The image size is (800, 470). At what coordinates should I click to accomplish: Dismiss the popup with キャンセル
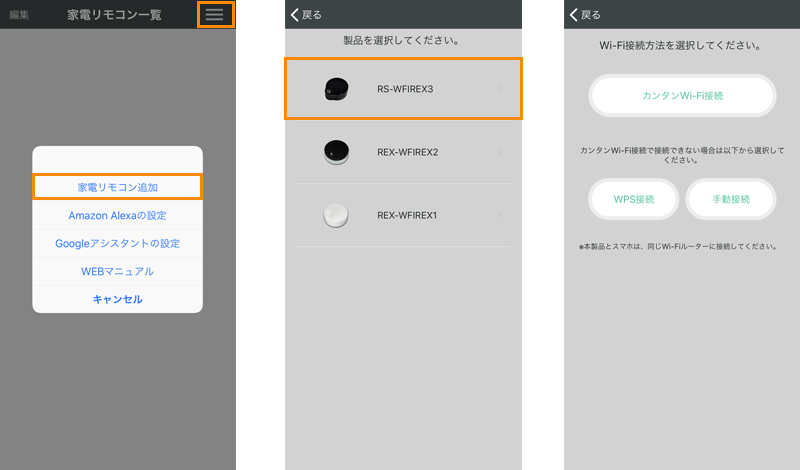click(x=117, y=299)
